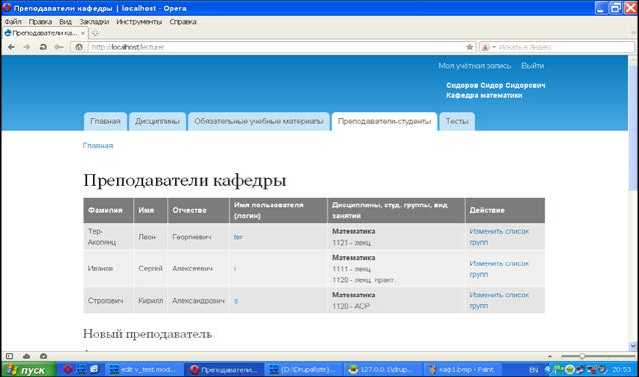The height and width of the screenshot is (377, 639).
Task: Open the Моя учётная запись link
Action: pos(474,66)
